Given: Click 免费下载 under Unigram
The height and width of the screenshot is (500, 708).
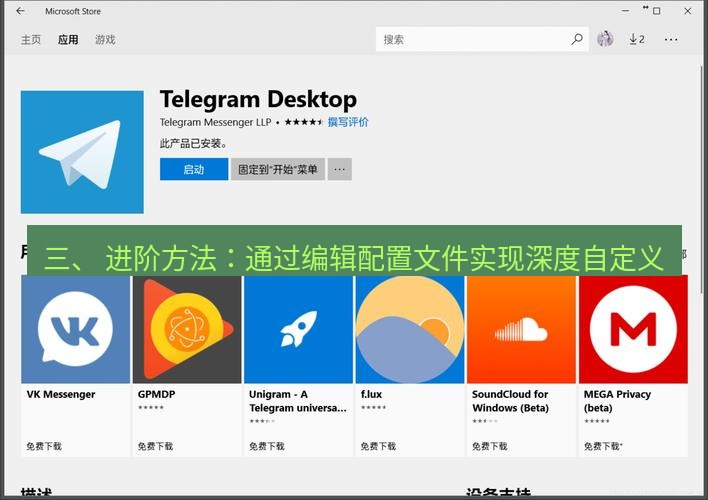Looking at the screenshot, I should (267, 446).
